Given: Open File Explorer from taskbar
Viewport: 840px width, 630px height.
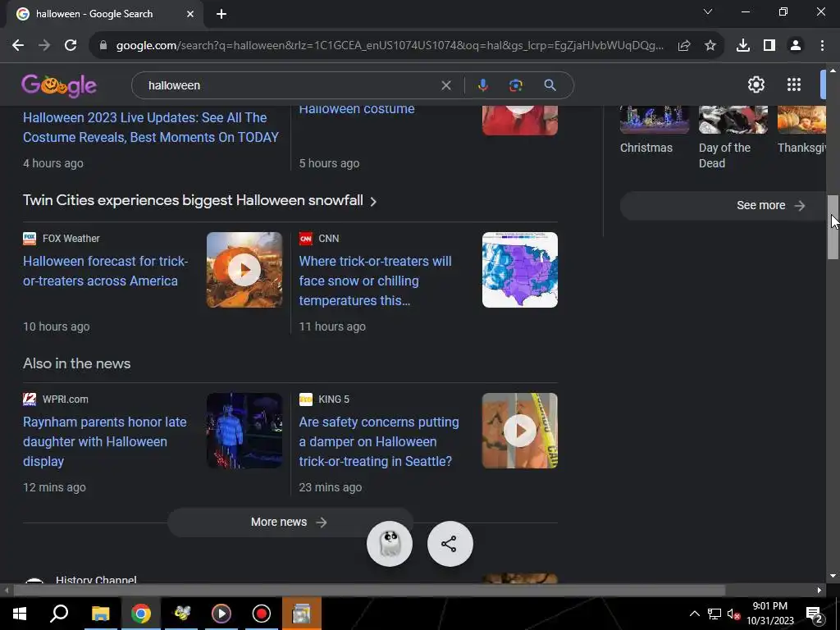Looking at the screenshot, I should tap(100, 614).
